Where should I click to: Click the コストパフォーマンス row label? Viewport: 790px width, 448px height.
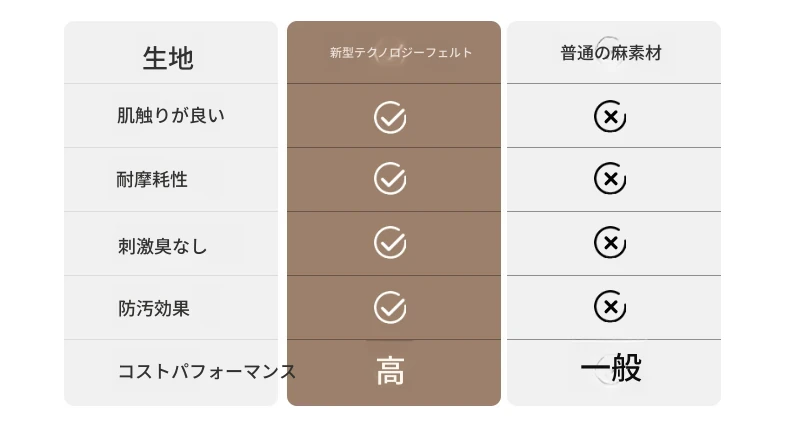pyautogui.click(x=207, y=372)
